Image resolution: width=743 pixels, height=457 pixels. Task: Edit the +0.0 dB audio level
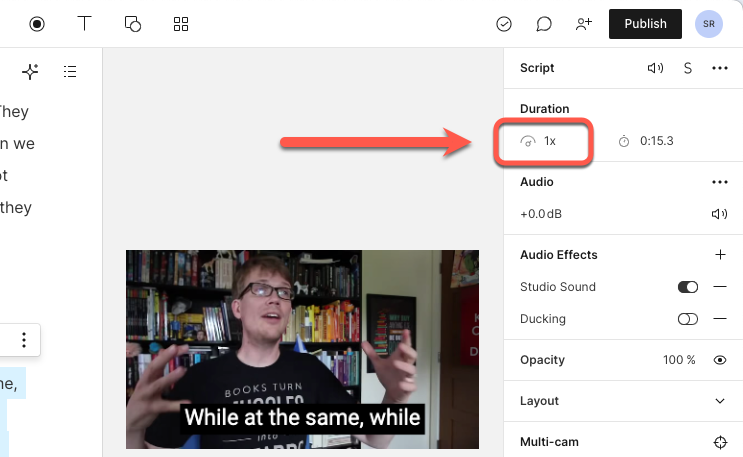pos(541,214)
